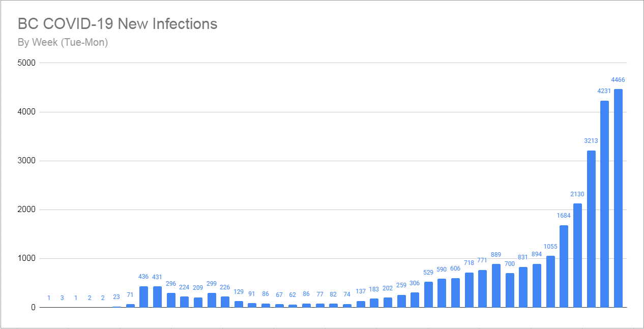This screenshot has height=329, width=644.
Task: Select the bar with value 4231
Action: (604, 204)
